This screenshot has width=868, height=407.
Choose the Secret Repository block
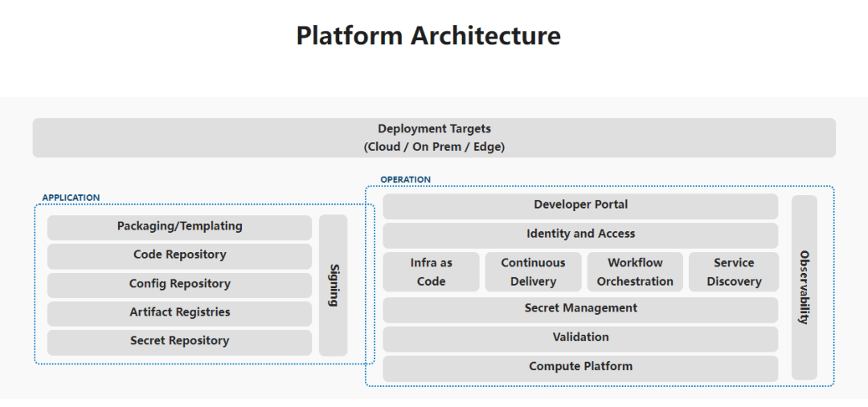pyautogui.click(x=179, y=342)
